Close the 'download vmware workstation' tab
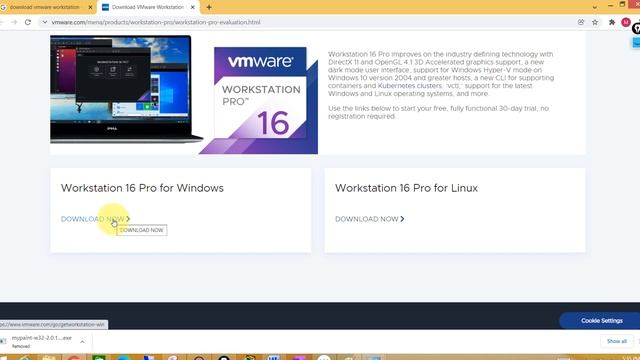The width and height of the screenshot is (640, 360). (90, 7)
